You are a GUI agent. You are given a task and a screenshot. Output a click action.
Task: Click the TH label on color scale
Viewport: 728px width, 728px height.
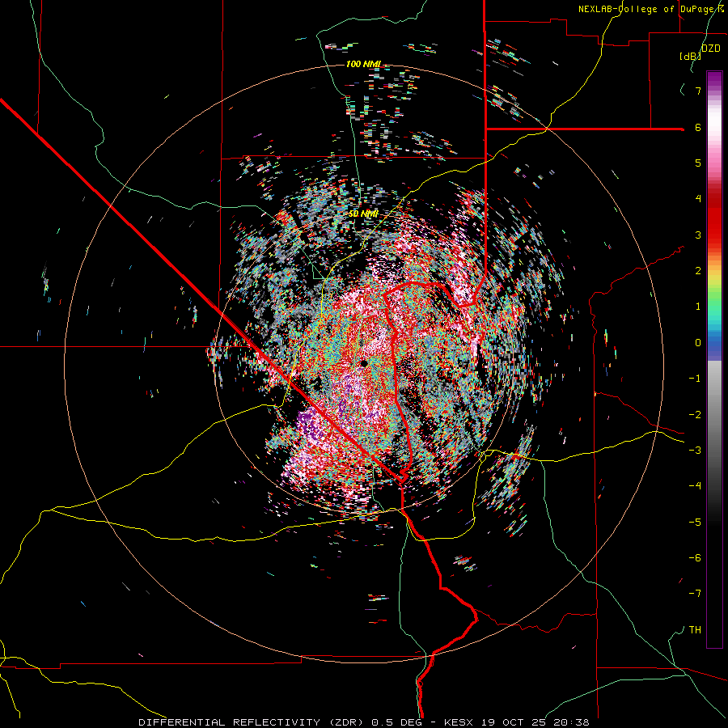[695, 630]
